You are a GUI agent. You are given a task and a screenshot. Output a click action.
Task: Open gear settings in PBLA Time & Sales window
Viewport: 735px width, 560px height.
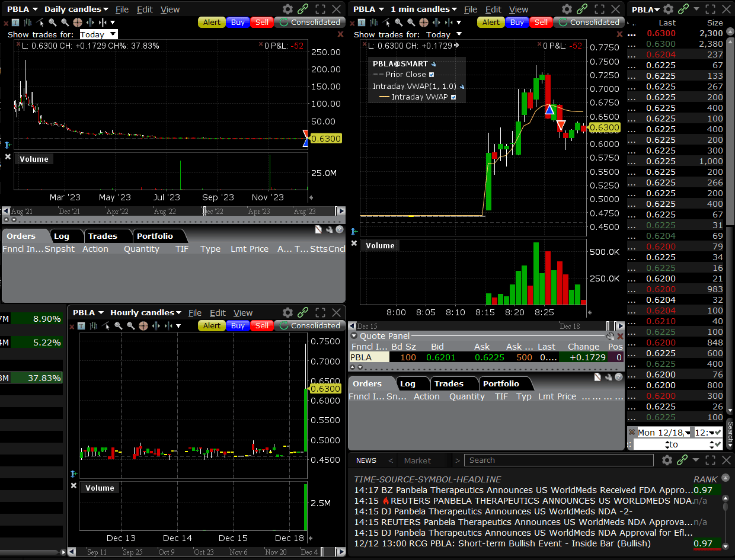[x=669, y=9]
